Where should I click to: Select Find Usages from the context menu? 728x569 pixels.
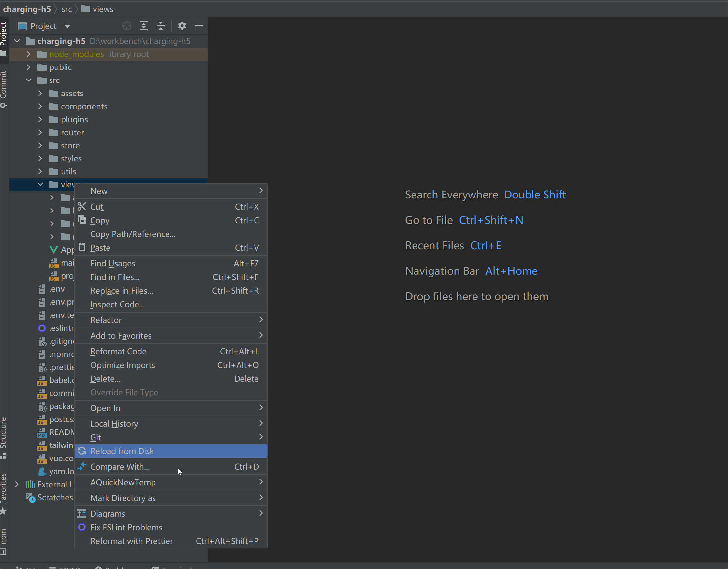[171, 263]
